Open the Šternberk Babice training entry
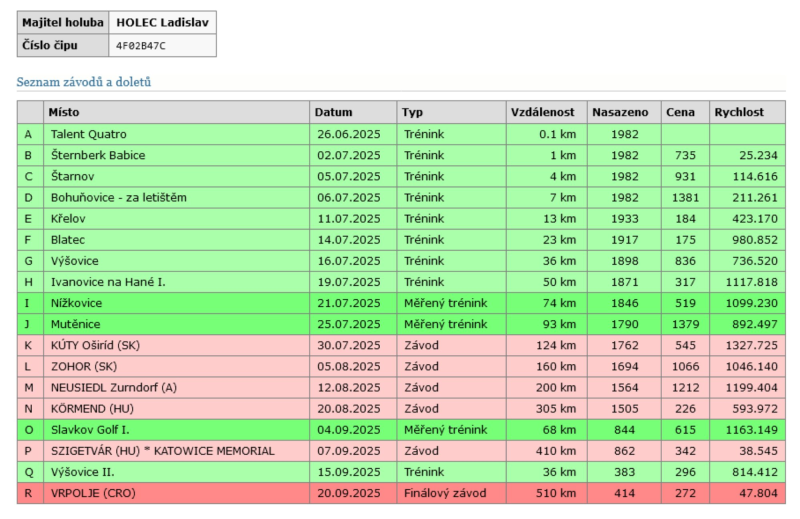The height and width of the screenshot is (519, 800). (97, 155)
